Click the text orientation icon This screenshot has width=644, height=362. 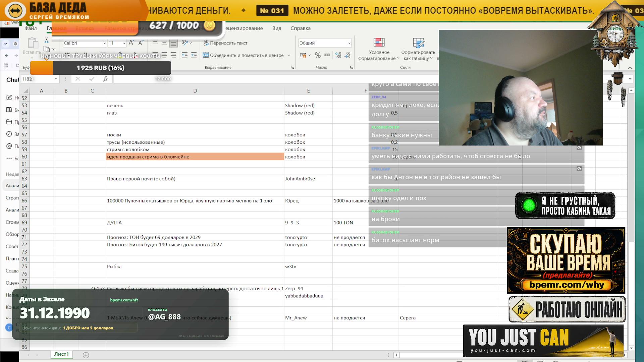[x=184, y=43]
